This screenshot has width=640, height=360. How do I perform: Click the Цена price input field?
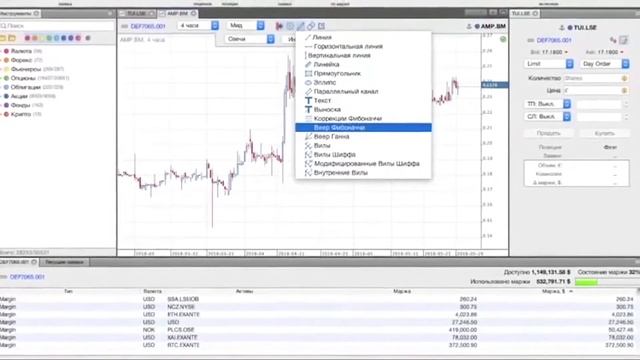pyautogui.click(x=596, y=90)
